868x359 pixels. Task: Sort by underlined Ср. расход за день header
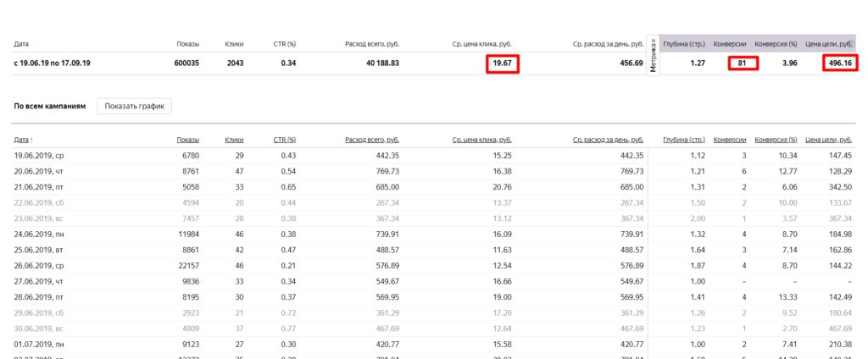tap(608, 139)
